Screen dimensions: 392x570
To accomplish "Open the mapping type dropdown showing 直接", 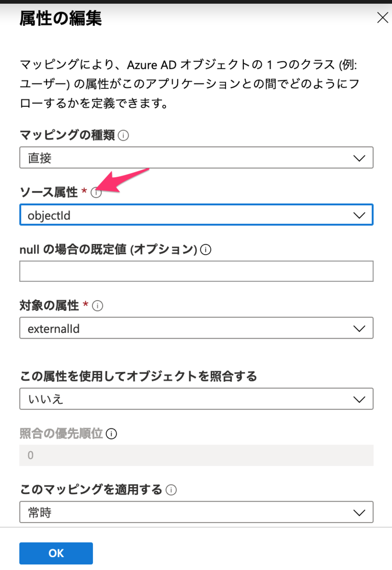I will click(196, 158).
